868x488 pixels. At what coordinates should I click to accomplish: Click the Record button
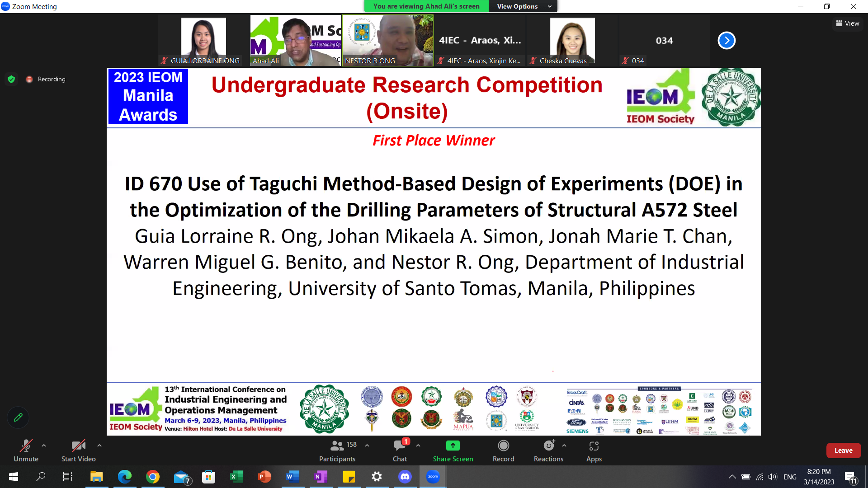503,451
